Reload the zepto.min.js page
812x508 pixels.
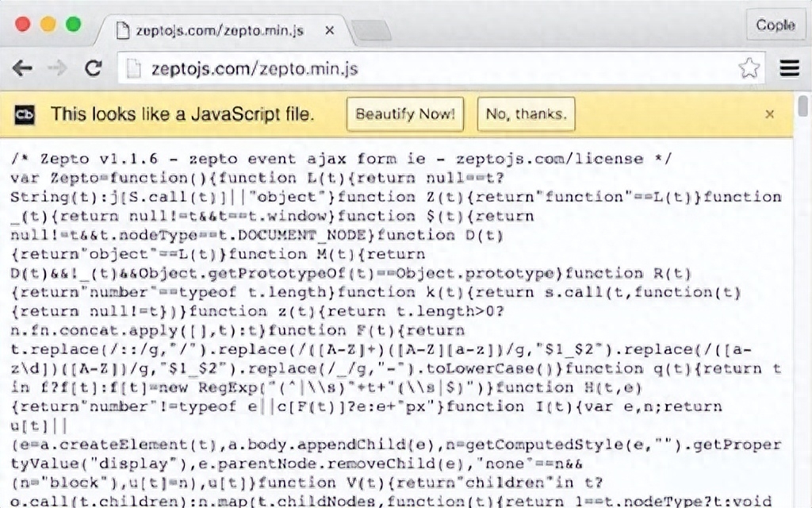coord(94,68)
